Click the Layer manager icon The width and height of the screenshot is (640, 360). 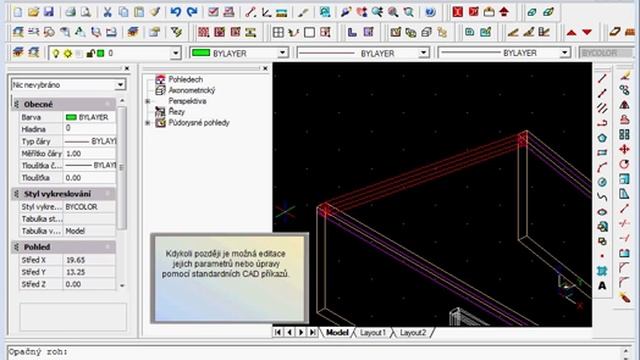(x=18, y=53)
